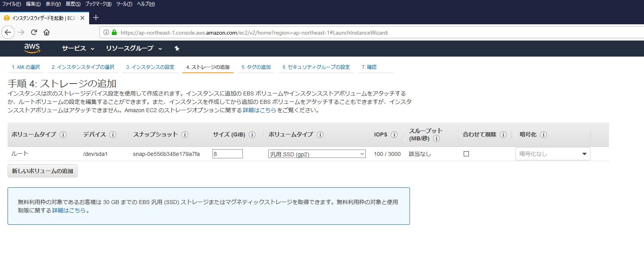
Task: Toggle the 合わせて削除 checkbox for root volume
Action: (x=466, y=154)
